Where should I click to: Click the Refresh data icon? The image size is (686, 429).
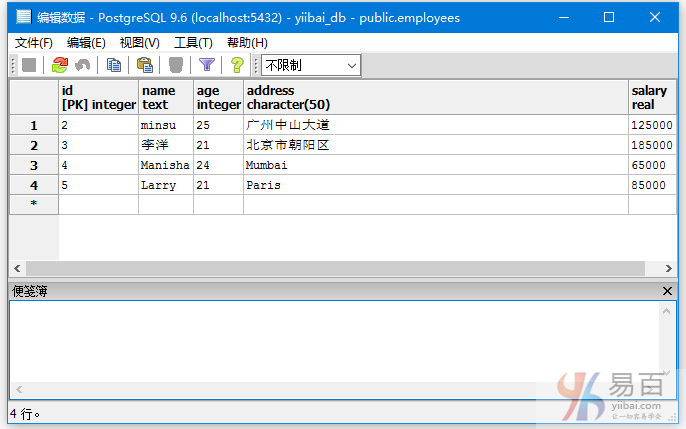(x=60, y=65)
